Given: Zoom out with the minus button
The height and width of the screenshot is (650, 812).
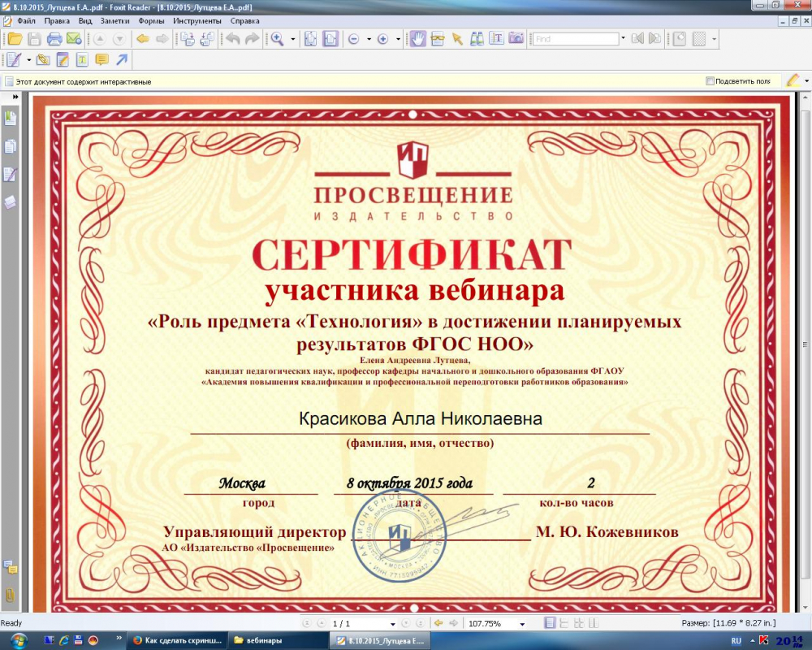Looking at the screenshot, I should tap(354, 39).
